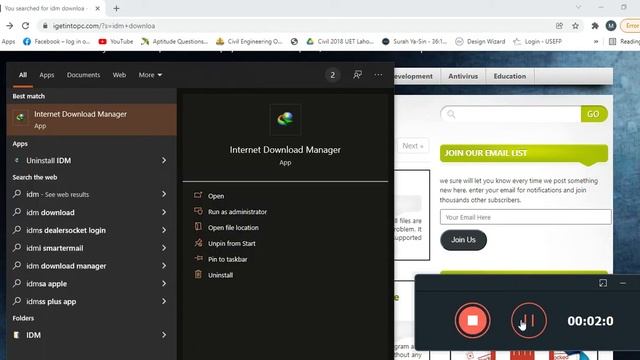Expand idm download manager arrow
Screen dimensions: 640x360
164,266
